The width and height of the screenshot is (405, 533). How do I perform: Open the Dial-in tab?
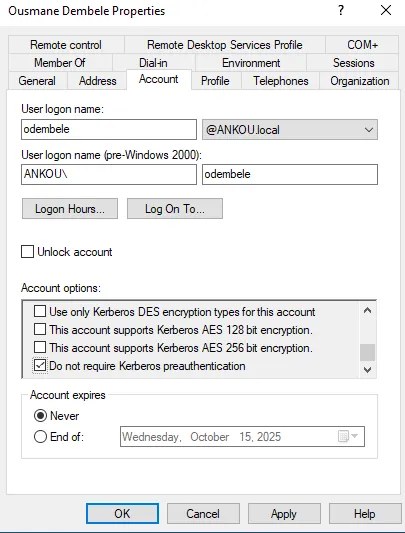[x=153, y=63]
